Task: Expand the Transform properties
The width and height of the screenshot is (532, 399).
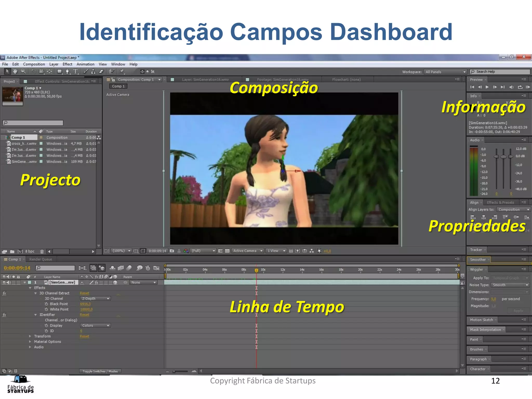Action: [x=30, y=336]
